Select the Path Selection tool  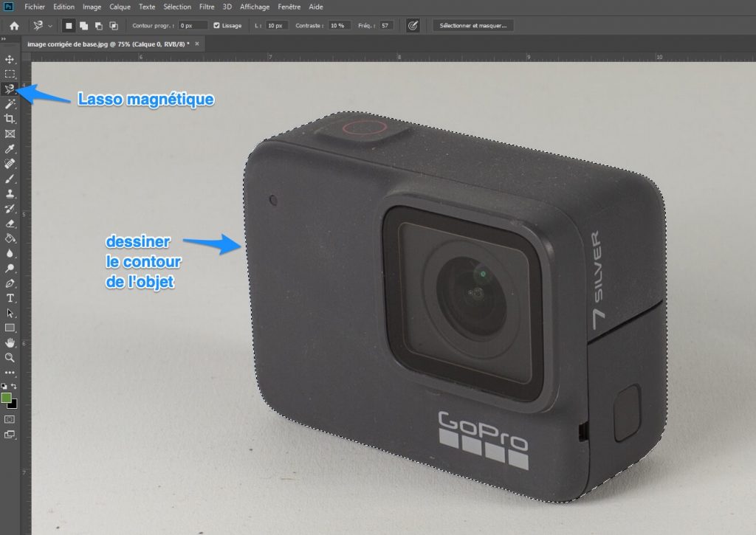[x=10, y=314]
